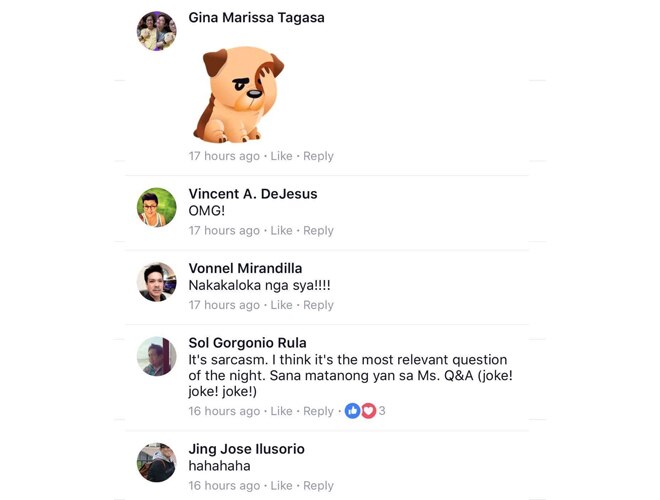This screenshot has height=500, width=660.
Task: Like Vincent A. DeJesus's OMG comment
Action: tap(281, 231)
